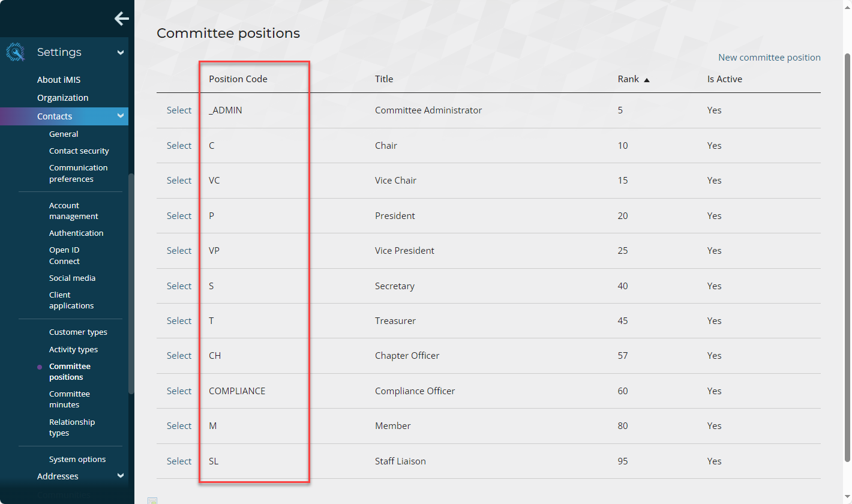Select the Committee Administrator position row
Viewport: 852px width, 504px height.
[179, 110]
